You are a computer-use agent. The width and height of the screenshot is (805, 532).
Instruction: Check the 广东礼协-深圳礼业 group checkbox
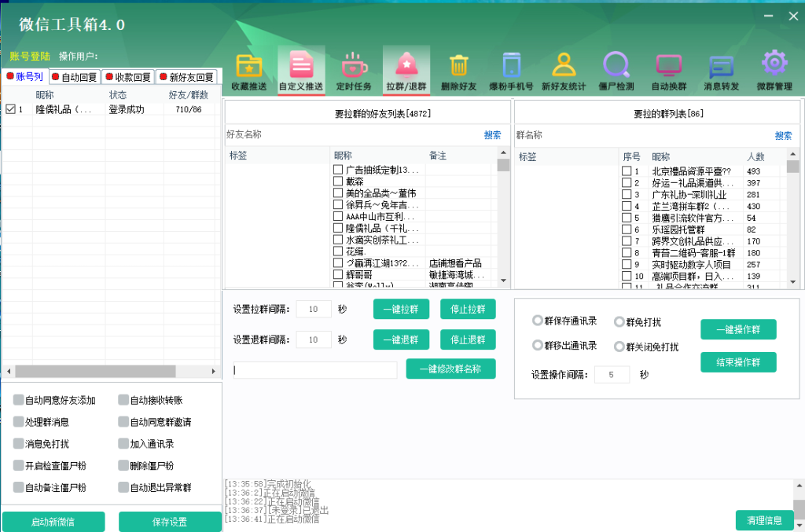(x=627, y=194)
